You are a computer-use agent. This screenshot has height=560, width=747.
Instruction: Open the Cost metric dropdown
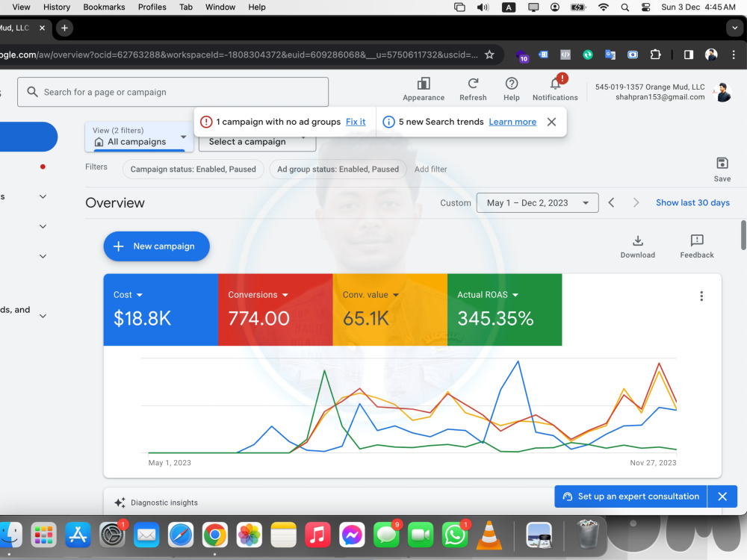pos(128,295)
